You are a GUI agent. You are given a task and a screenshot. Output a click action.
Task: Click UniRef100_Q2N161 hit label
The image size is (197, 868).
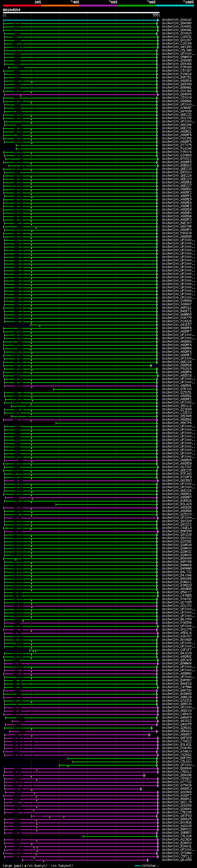tap(177, 728)
